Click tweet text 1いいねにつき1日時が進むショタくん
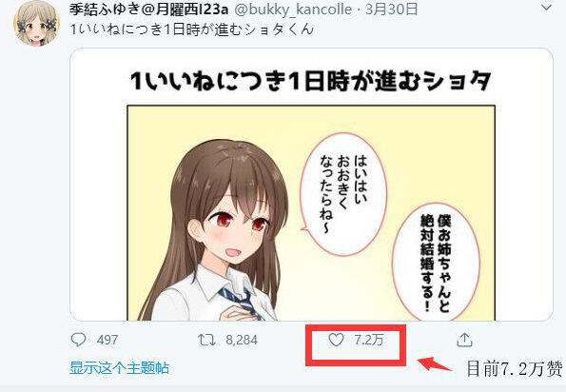 [191, 29]
